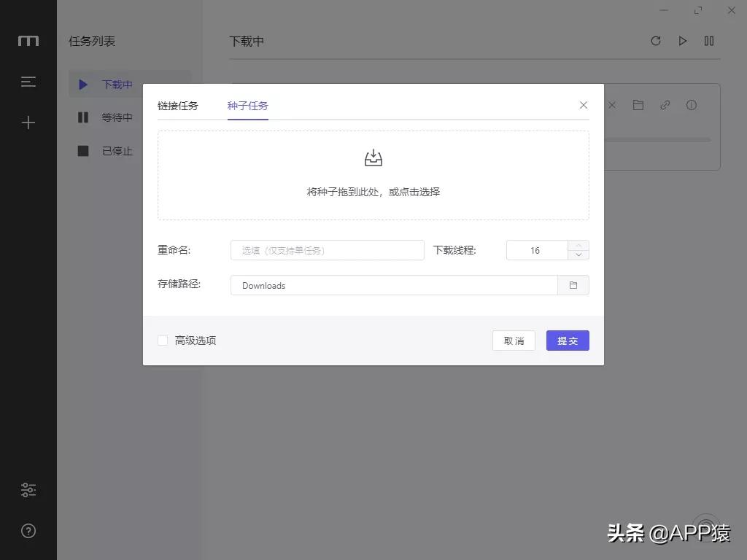Image resolution: width=747 pixels, height=560 pixels.
Task: Refresh tasks with the refresh icon
Action: click(x=656, y=41)
